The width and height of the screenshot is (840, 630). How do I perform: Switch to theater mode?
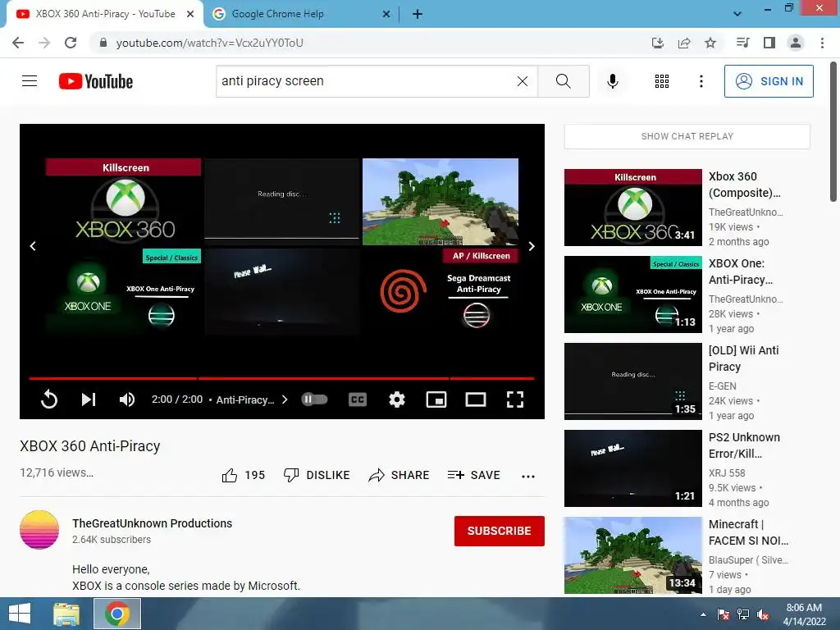[476, 399]
